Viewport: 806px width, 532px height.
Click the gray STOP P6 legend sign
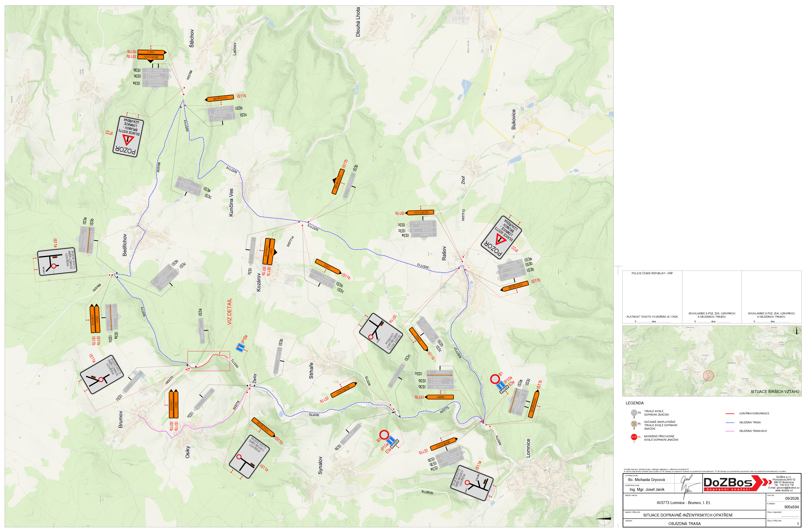click(634, 413)
